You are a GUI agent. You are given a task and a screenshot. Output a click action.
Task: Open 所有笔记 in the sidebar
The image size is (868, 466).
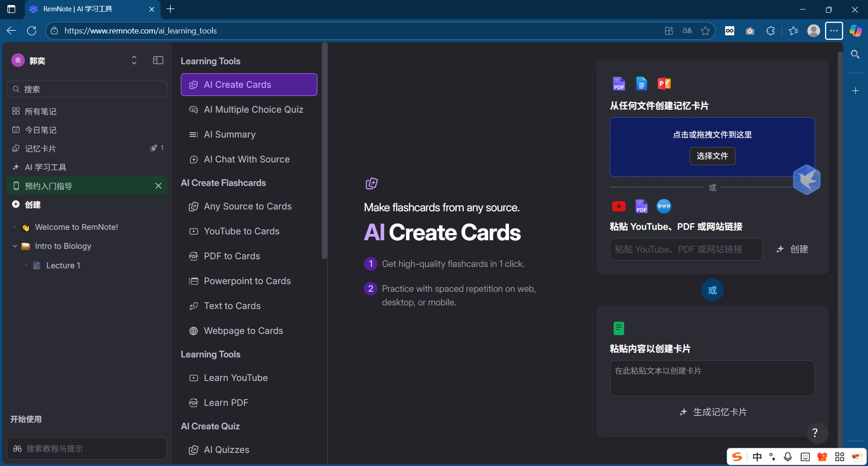tap(87, 111)
